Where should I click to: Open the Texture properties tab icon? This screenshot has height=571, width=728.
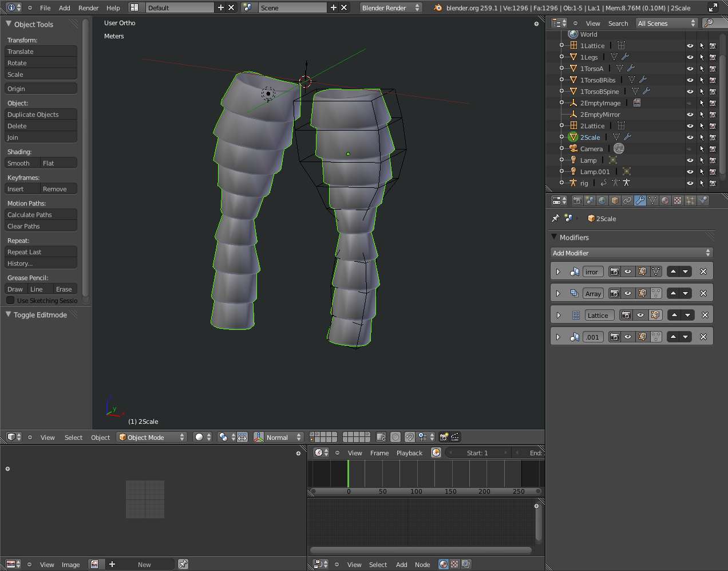click(x=678, y=200)
